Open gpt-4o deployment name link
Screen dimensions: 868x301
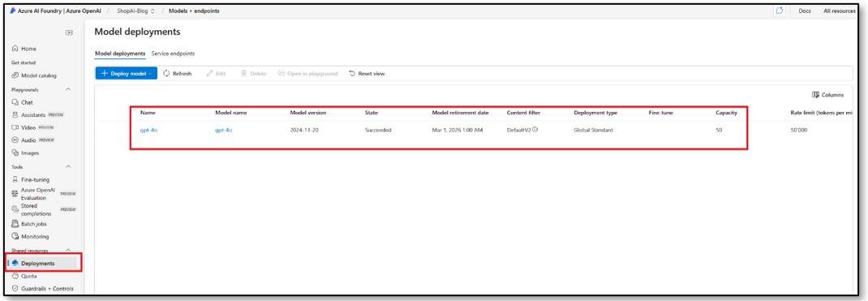(148, 130)
